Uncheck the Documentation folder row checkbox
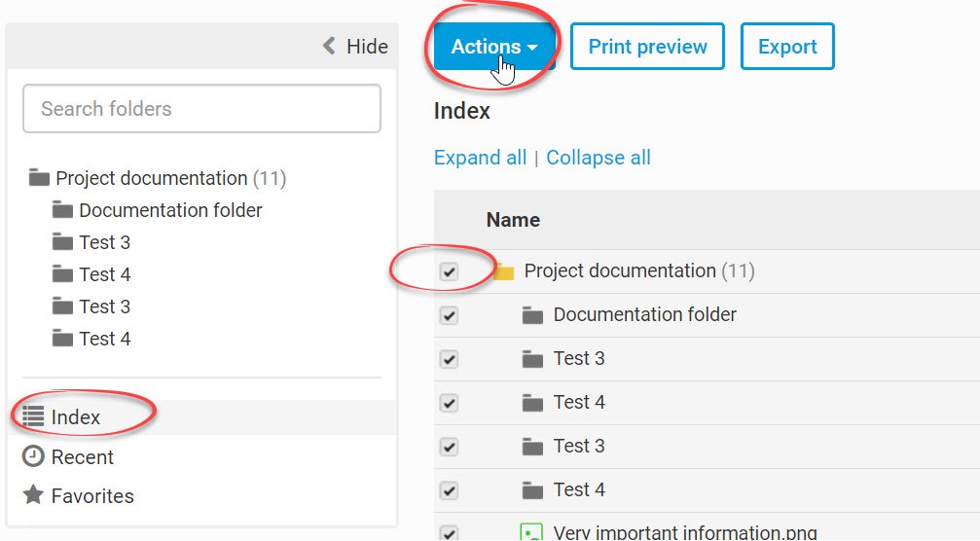980x541 pixels. (x=449, y=316)
